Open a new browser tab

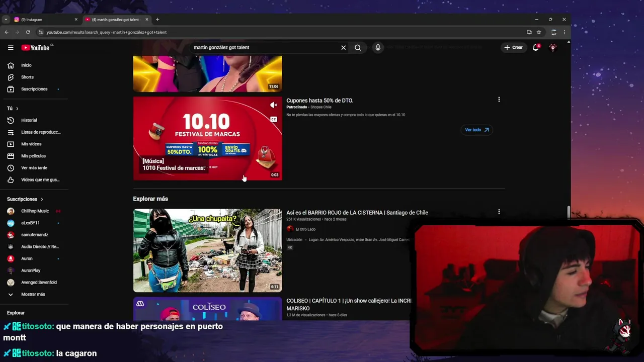pyautogui.click(x=157, y=20)
